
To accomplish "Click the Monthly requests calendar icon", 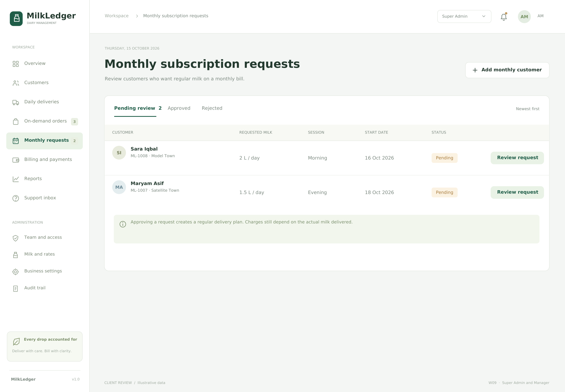I will pos(16,141).
